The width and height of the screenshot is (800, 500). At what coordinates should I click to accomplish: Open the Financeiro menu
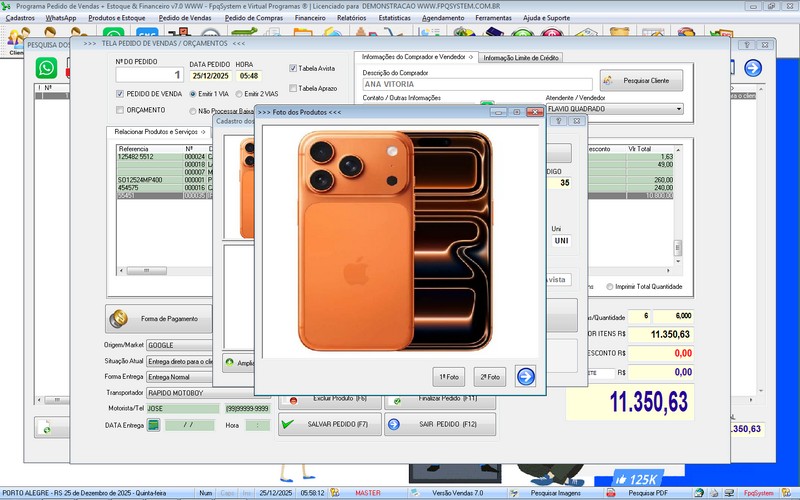(310, 18)
